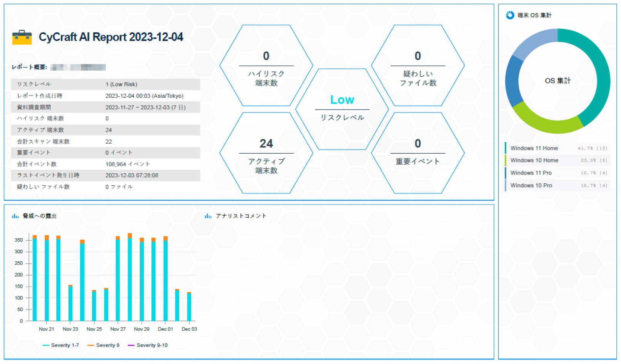Click the レポート作成日時 row label

coord(39,96)
